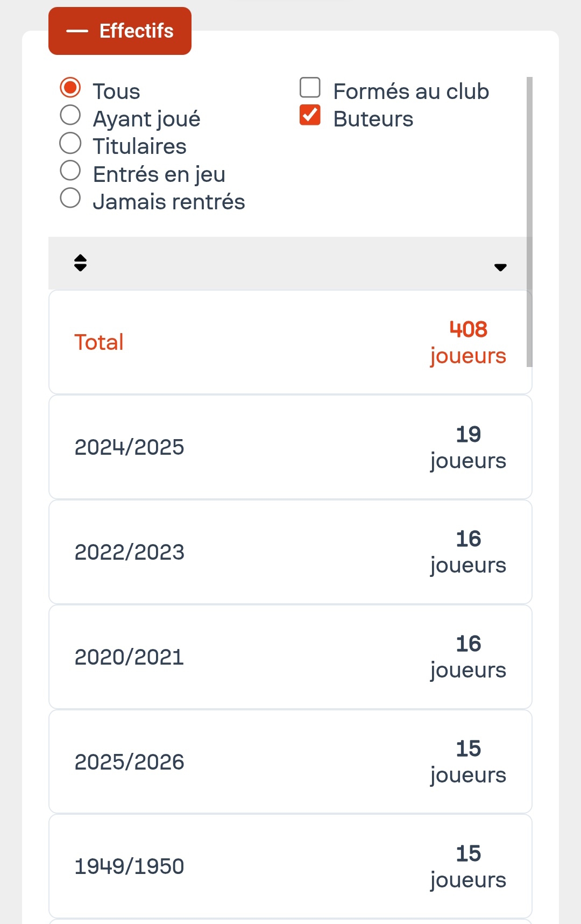Click the Buteurs filter label
The height and width of the screenshot is (924, 581).
[x=373, y=119]
